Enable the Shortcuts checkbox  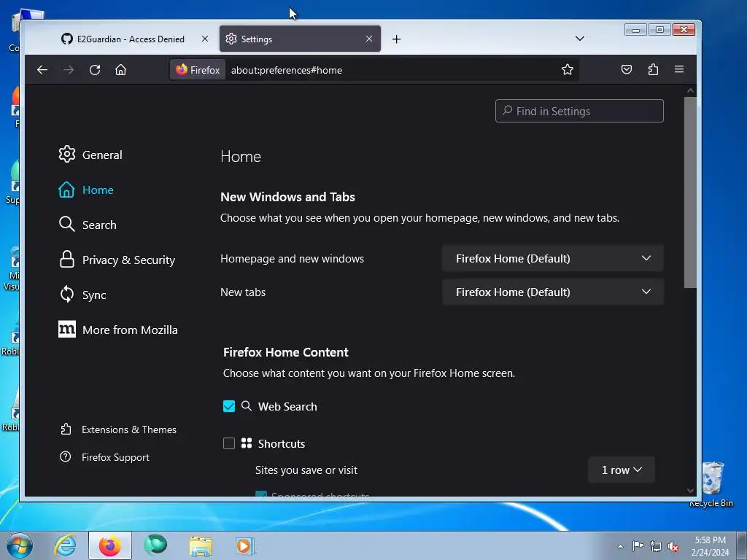229,443
